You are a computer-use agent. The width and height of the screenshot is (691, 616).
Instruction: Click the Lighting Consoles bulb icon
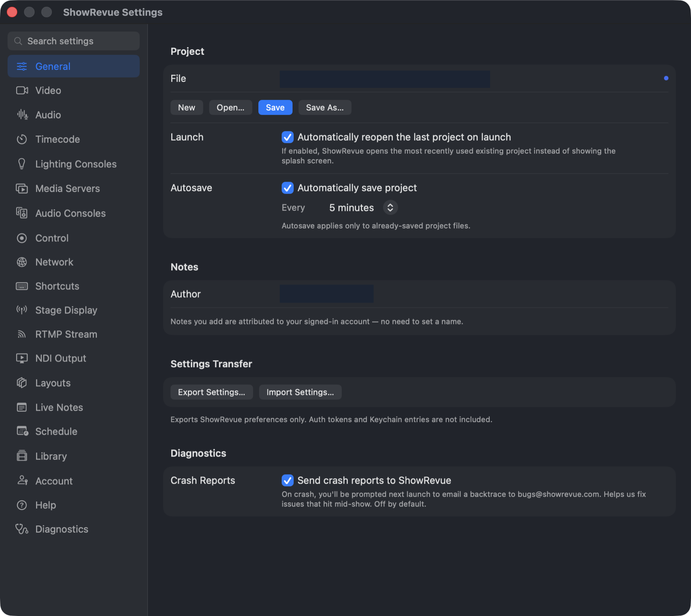point(22,164)
